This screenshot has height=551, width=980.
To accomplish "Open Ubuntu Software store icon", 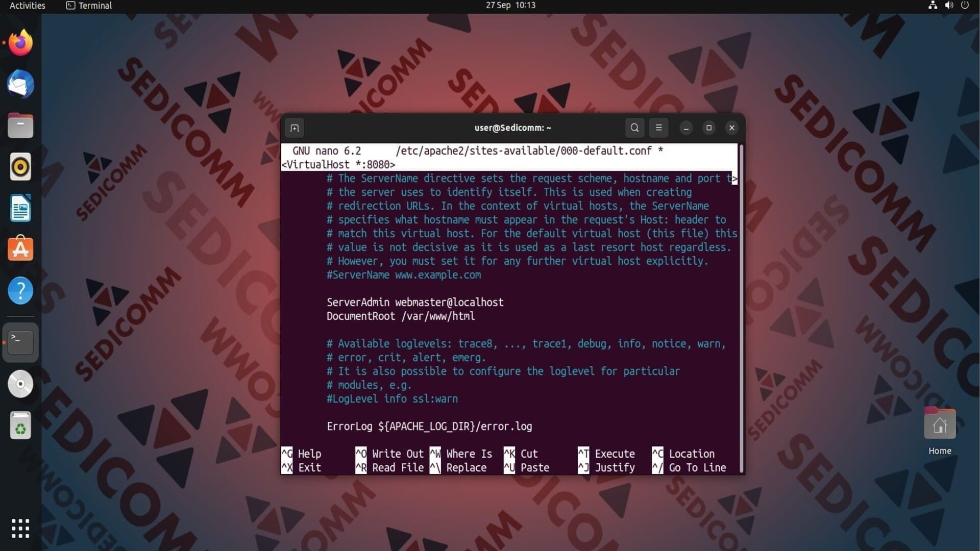I will pos(20,249).
